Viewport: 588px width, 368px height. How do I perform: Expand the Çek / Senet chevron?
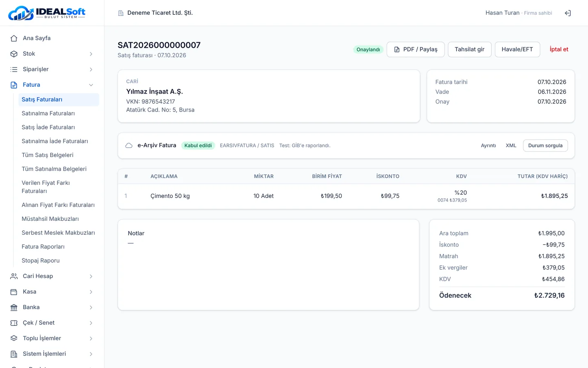pos(91,323)
